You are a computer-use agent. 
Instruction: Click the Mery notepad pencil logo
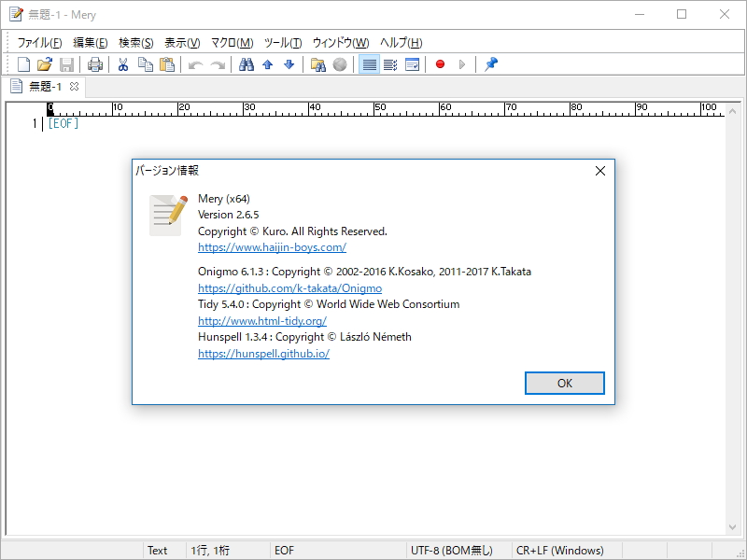(x=168, y=216)
